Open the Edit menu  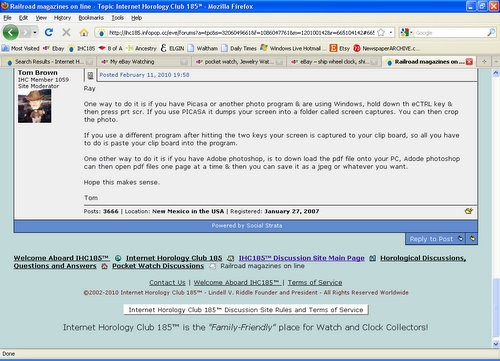[23, 18]
